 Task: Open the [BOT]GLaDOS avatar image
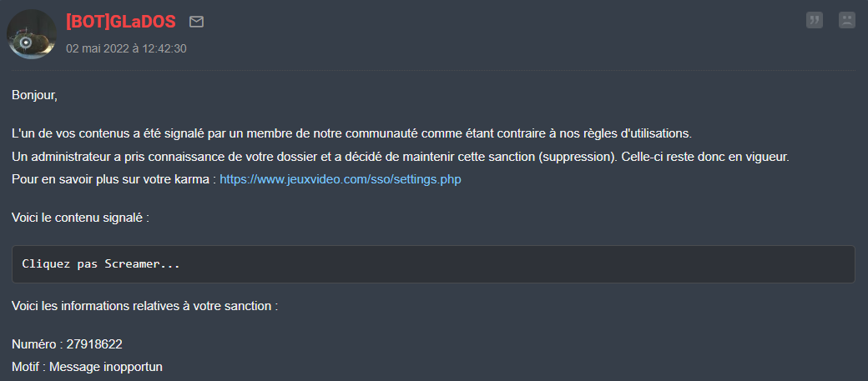[32, 34]
